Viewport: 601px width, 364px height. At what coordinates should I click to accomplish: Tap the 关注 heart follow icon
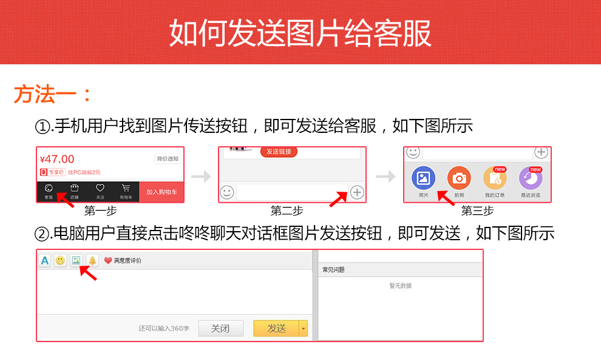pos(100,190)
